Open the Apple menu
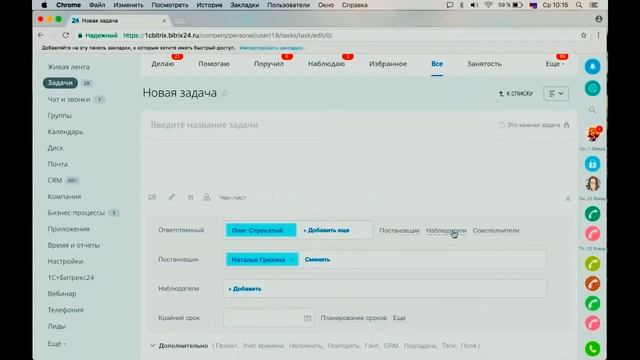The height and width of the screenshot is (360, 640). (44, 5)
